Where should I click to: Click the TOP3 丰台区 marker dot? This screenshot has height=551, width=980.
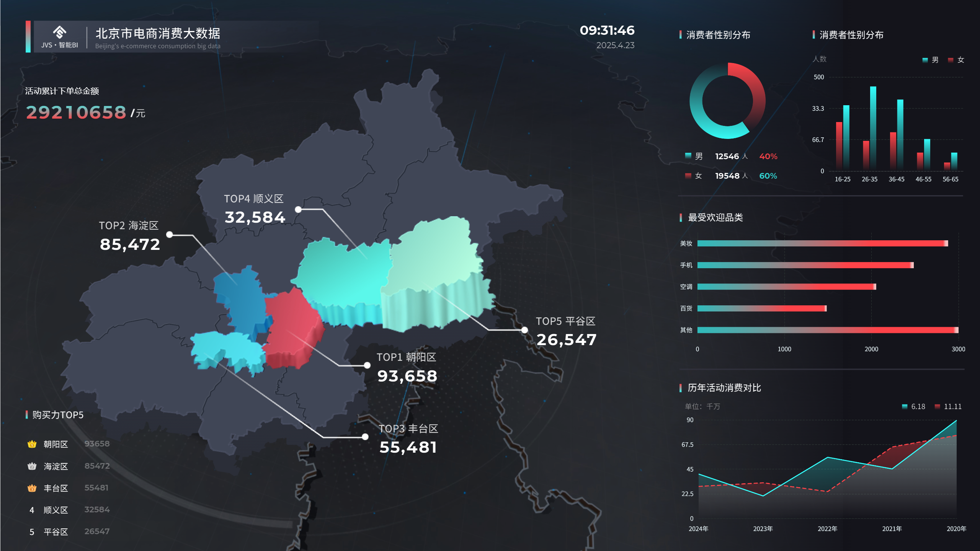(365, 437)
